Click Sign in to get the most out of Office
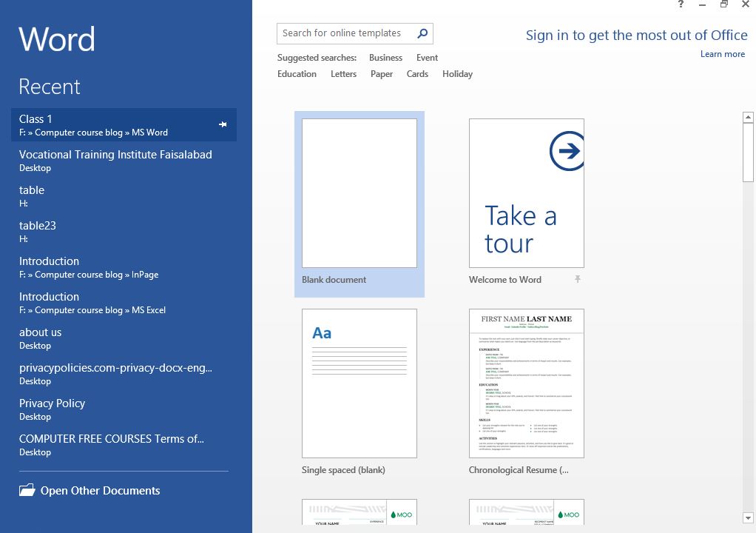 635,35
